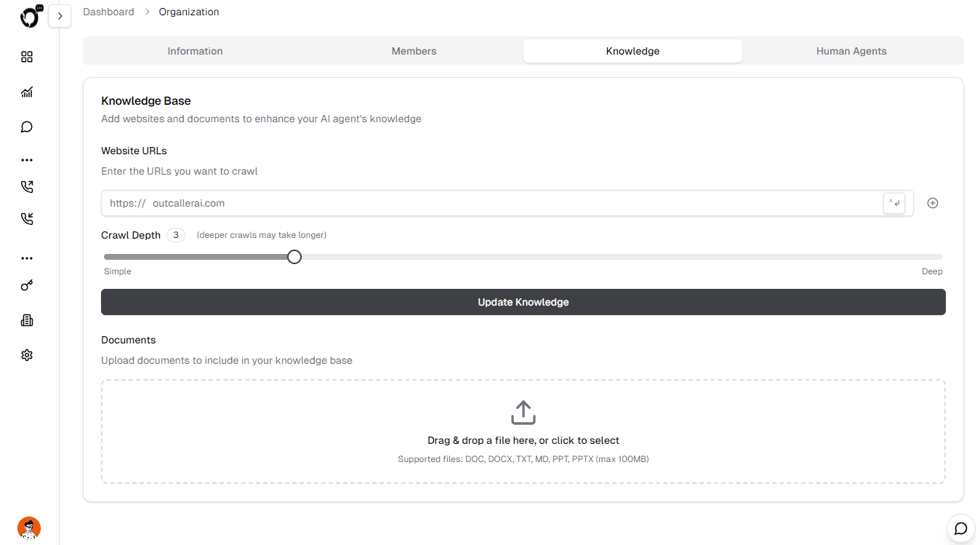Open the fax machine icon in sidebar
Screen dimensions: 980x545
(27, 319)
